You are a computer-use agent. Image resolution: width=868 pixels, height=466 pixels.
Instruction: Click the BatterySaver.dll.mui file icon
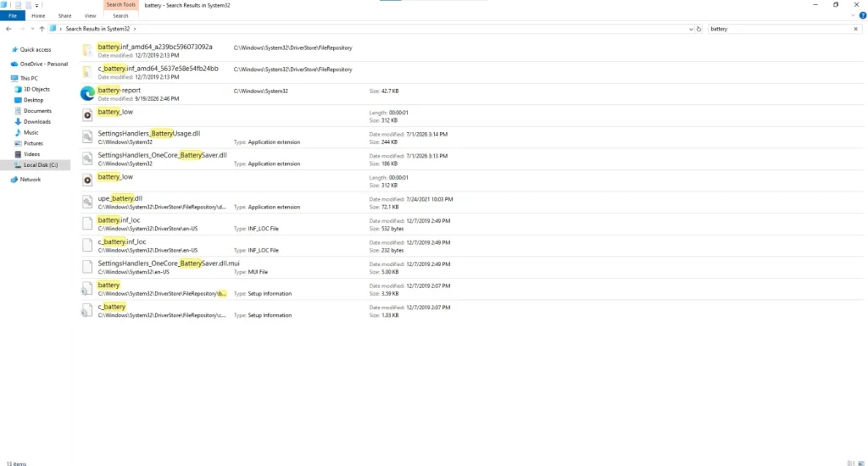coord(87,267)
